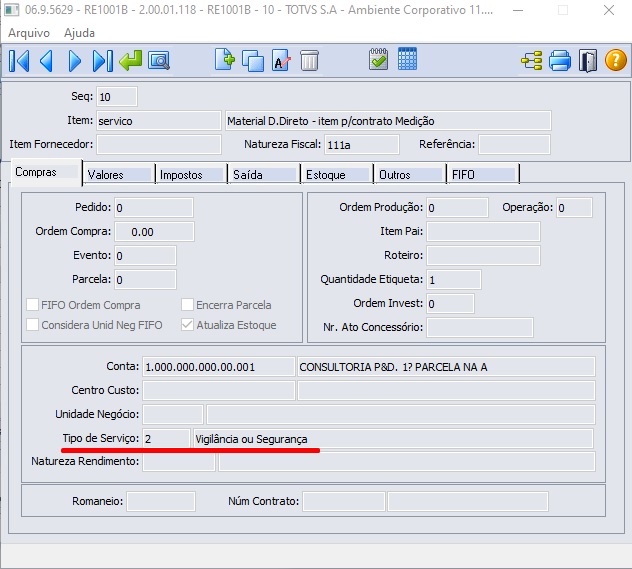Click the Natureza Fiscal field 111a

point(362,144)
